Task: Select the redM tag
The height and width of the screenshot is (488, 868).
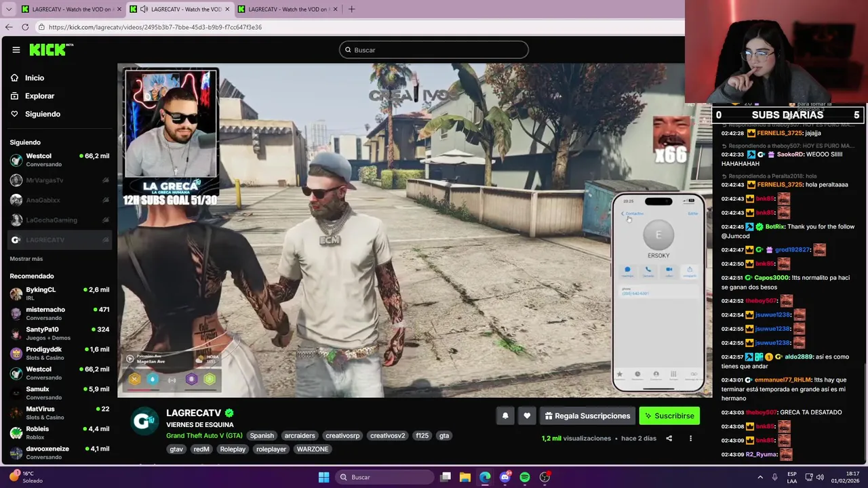Action: [201, 449]
